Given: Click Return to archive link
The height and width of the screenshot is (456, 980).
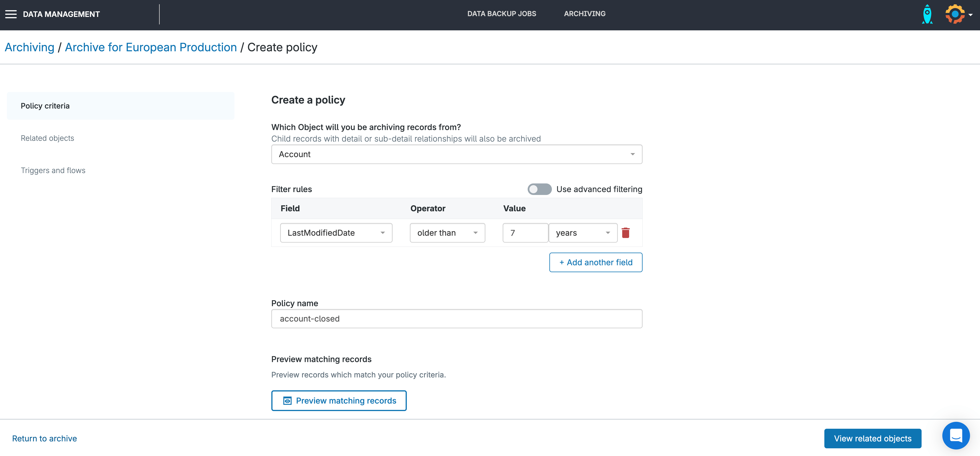Looking at the screenshot, I should pyautogui.click(x=45, y=439).
